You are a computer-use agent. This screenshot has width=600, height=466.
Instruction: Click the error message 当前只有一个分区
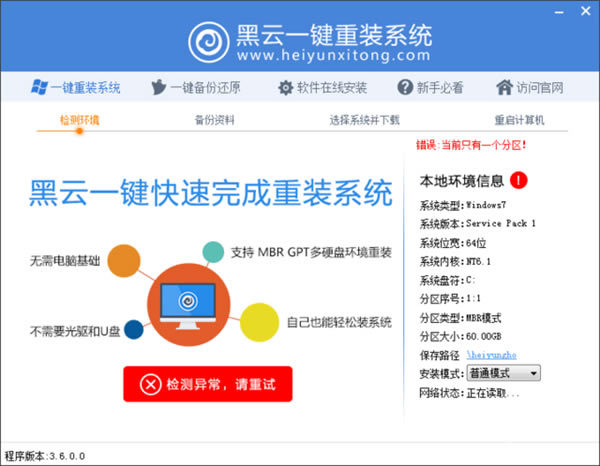click(471, 145)
